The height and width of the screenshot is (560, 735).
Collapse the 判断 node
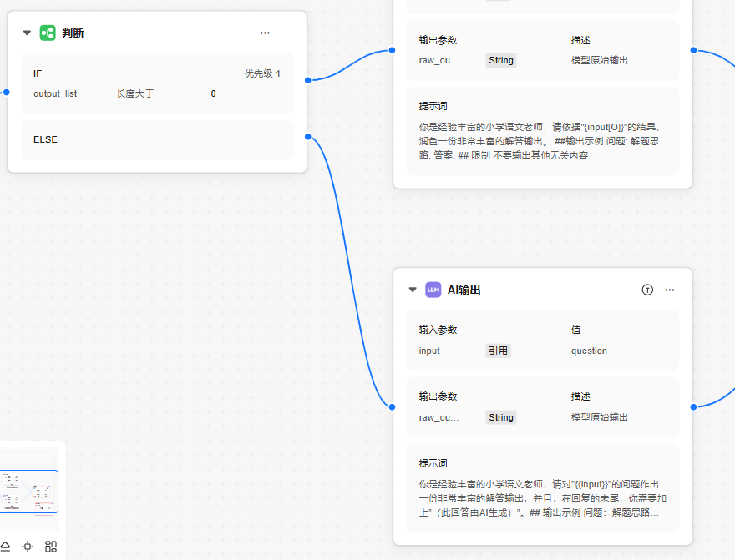tap(27, 33)
